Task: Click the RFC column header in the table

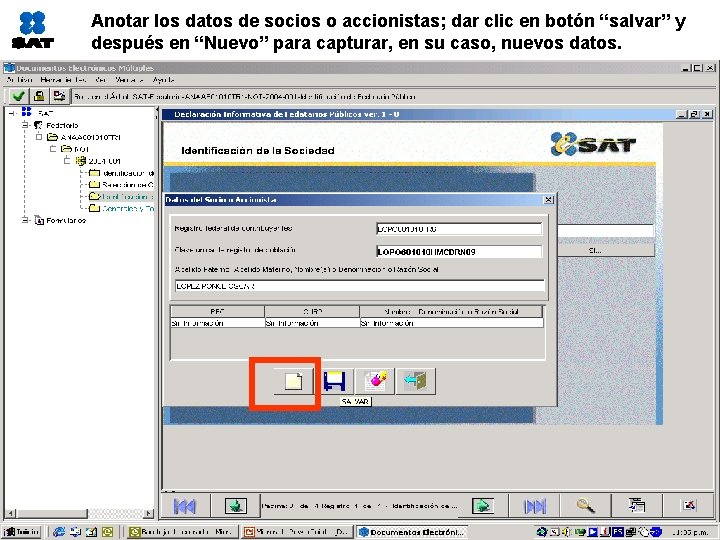Action: click(x=217, y=311)
